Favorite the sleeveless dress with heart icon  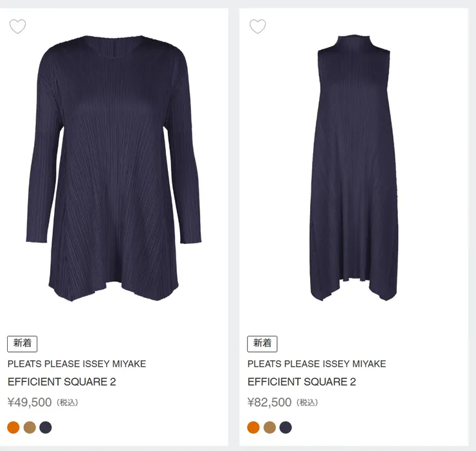click(257, 27)
